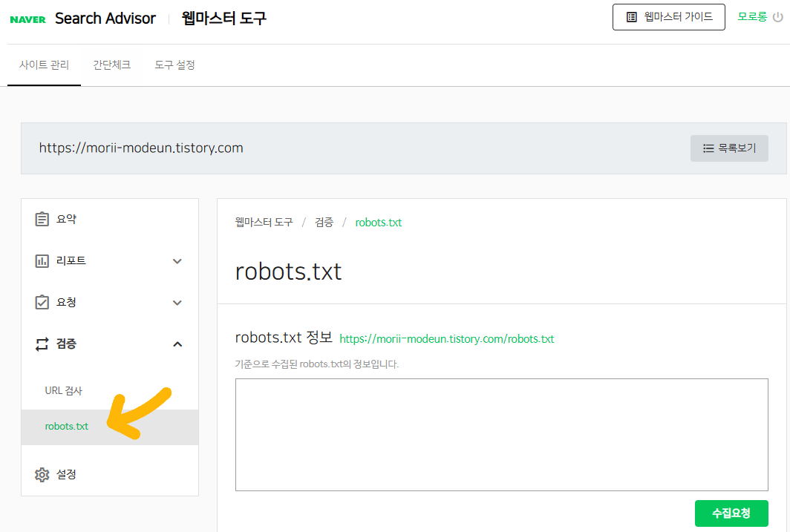
Task: Click the 요청 checkbox icon
Action: [x=42, y=302]
